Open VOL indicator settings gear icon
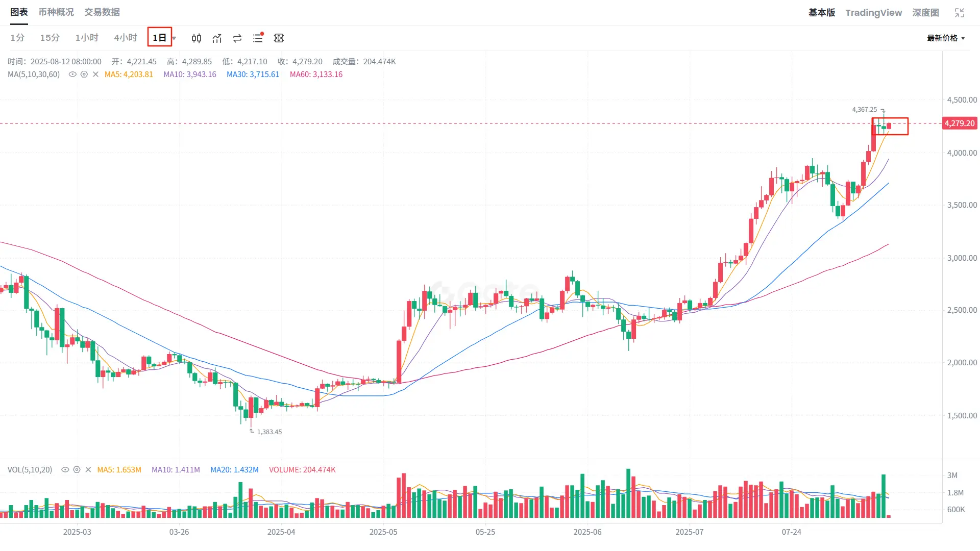980x551 pixels. [77, 470]
